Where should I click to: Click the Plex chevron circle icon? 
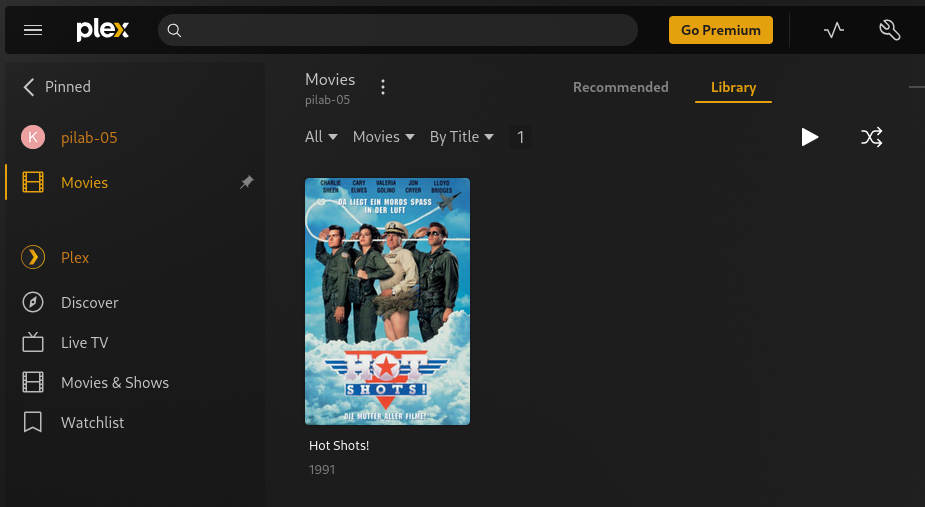(x=33, y=257)
